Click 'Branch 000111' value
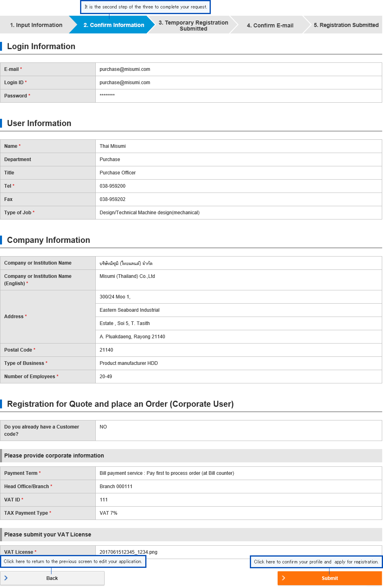 116,487
